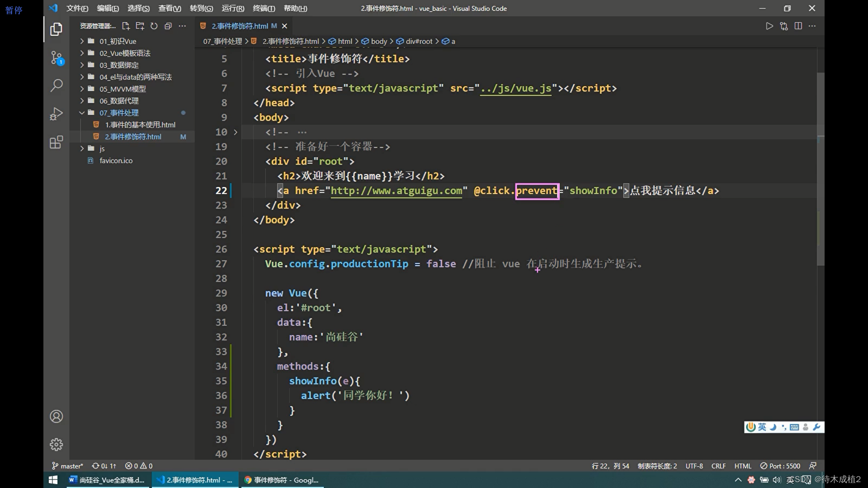Click the editor vertical scrollbar thumb
868x488 pixels.
821,169
